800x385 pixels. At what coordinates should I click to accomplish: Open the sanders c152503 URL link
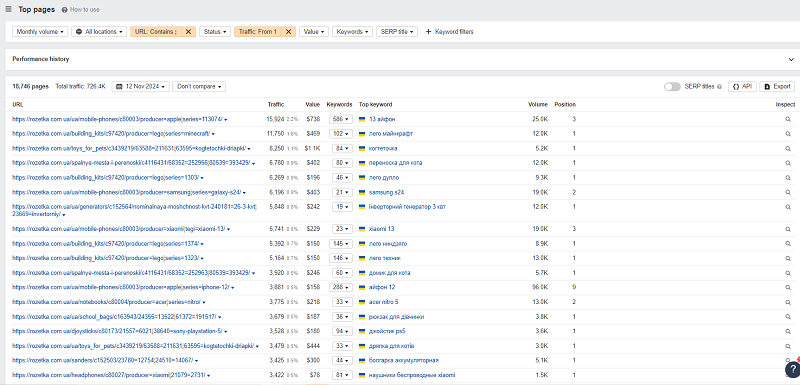(103, 361)
